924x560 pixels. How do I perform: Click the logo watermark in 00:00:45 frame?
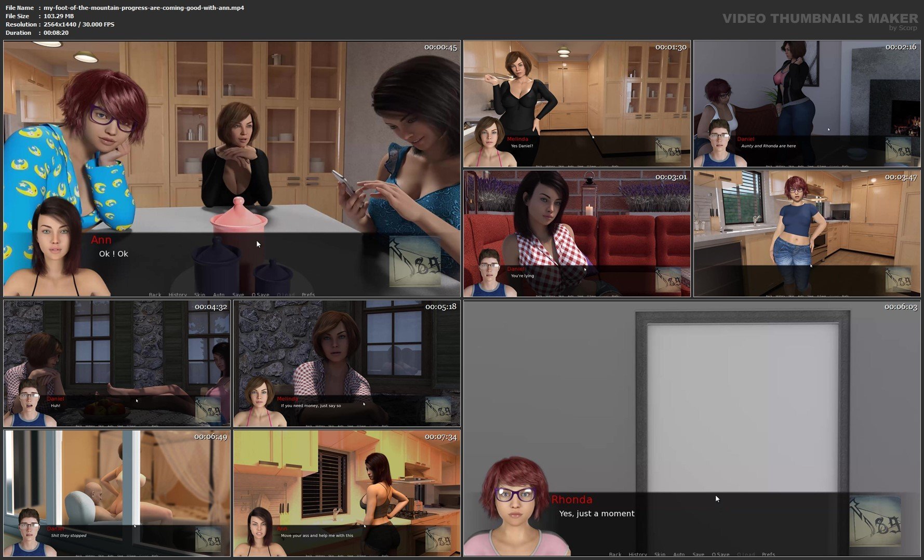coord(415,261)
